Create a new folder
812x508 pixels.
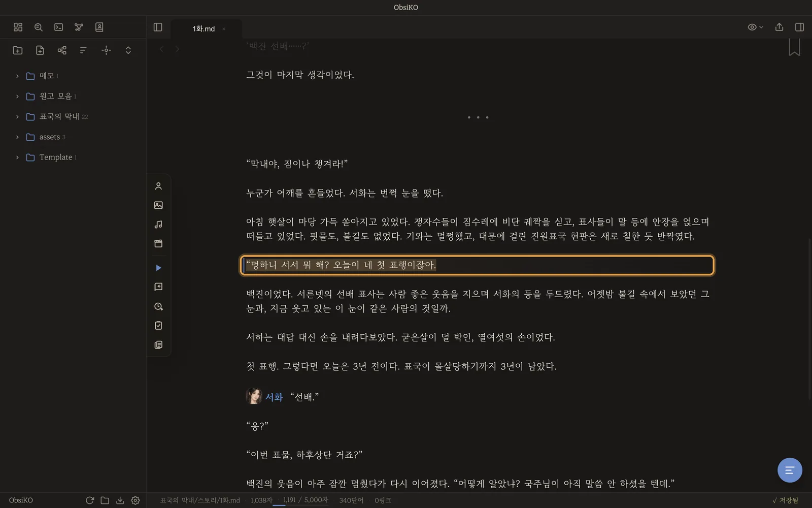click(18, 50)
